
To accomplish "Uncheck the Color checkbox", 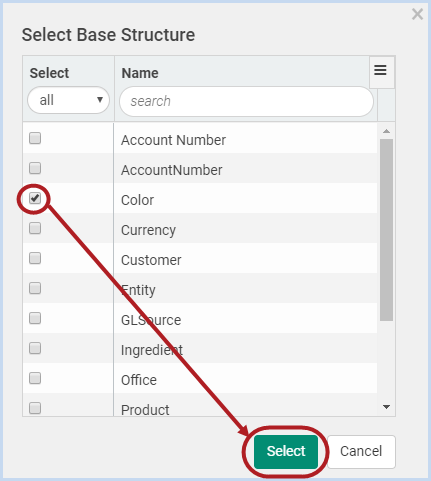I will pyautogui.click(x=35, y=198).
